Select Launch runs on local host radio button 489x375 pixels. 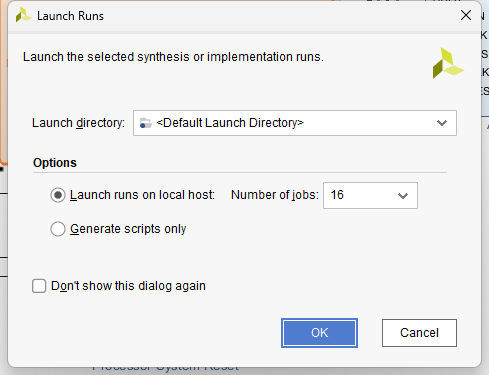pos(58,195)
